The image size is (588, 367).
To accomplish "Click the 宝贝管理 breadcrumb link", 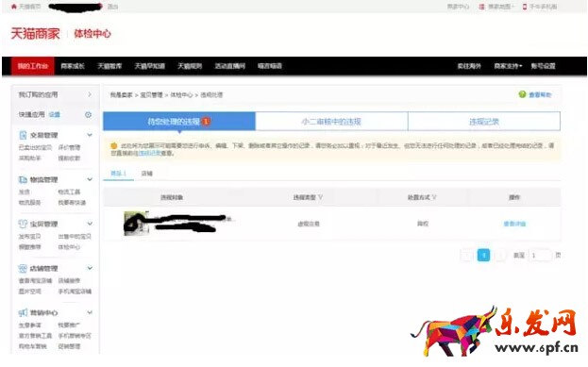I will pos(152,95).
